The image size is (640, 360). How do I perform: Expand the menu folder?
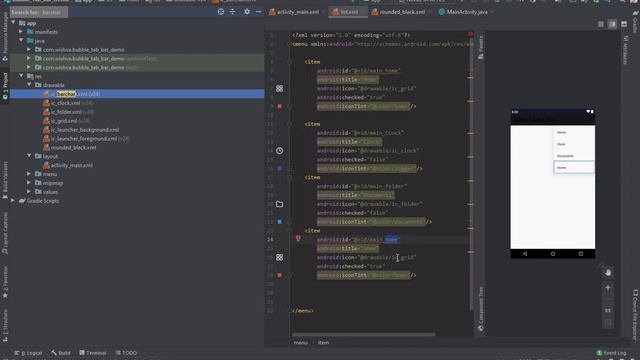click(x=29, y=174)
